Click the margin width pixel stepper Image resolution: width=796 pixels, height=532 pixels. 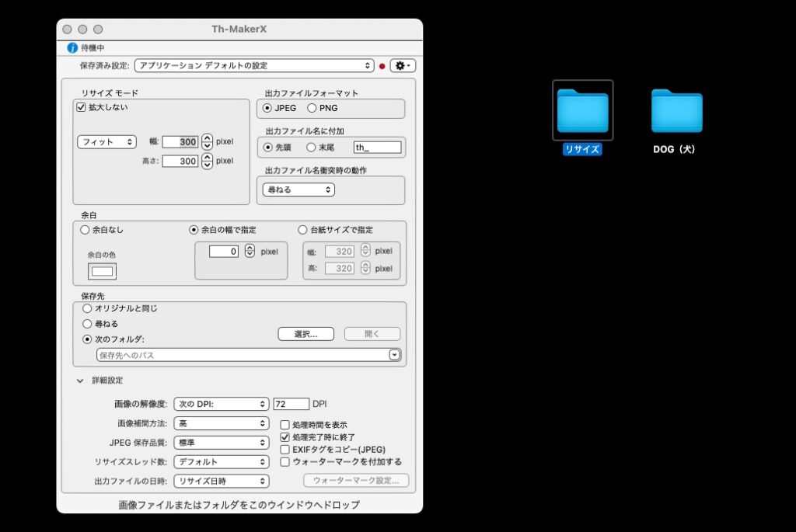pyautogui.click(x=250, y=251)
